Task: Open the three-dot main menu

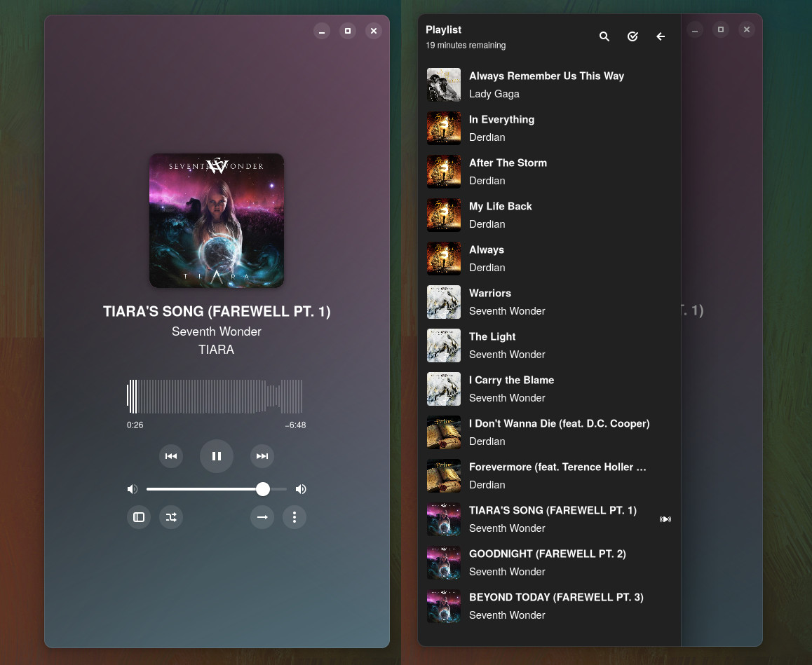Action: [294, 517]
